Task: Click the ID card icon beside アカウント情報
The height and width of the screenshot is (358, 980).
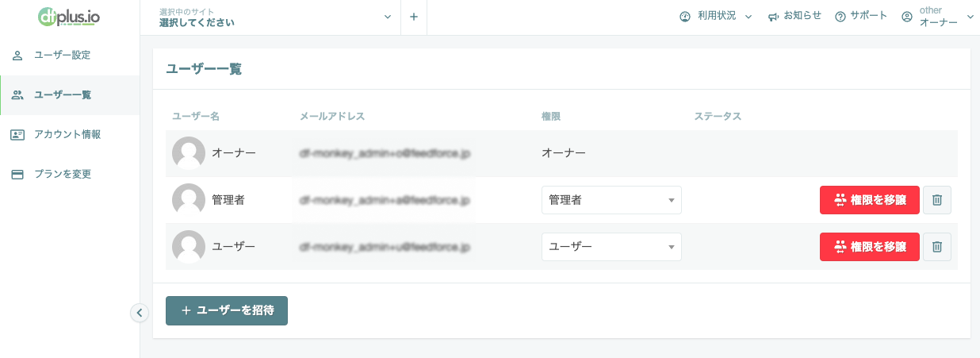Action: pos(17,135)
